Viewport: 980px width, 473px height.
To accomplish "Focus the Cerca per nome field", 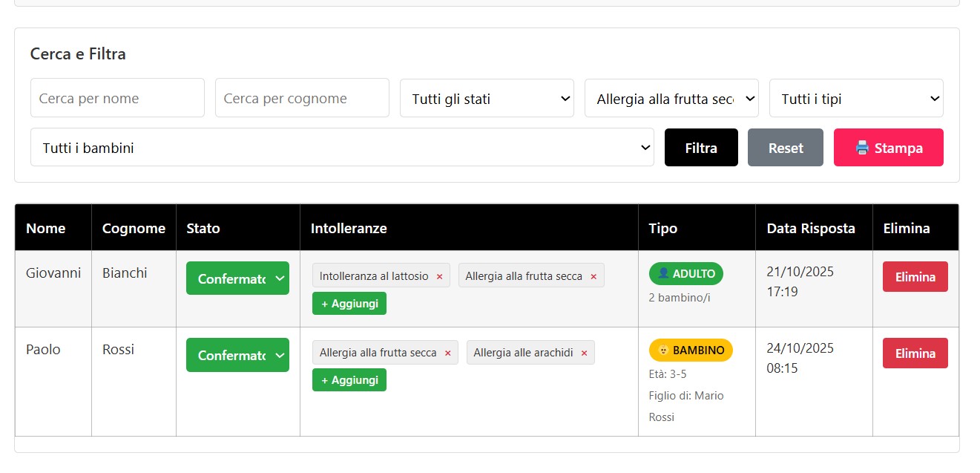I will click(117, 98).
